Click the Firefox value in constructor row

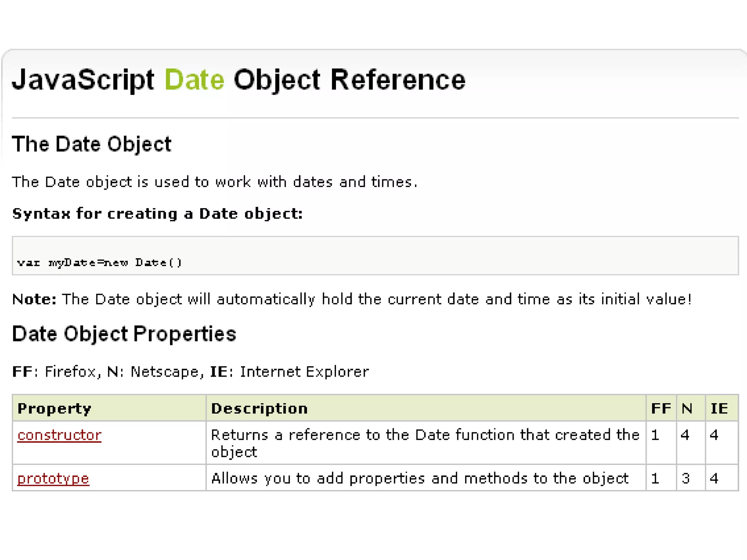point(655,435)
